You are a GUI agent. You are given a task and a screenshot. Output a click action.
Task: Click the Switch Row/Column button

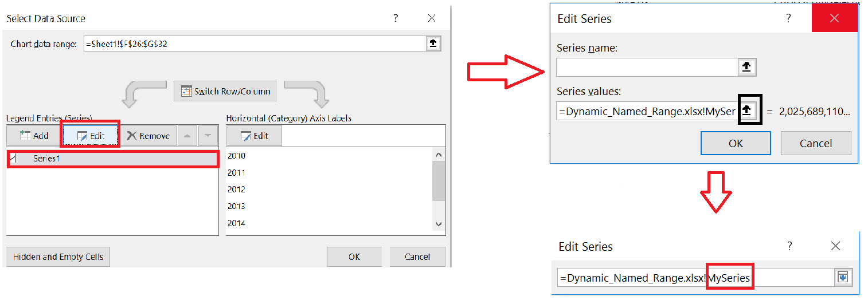(225, 92)
